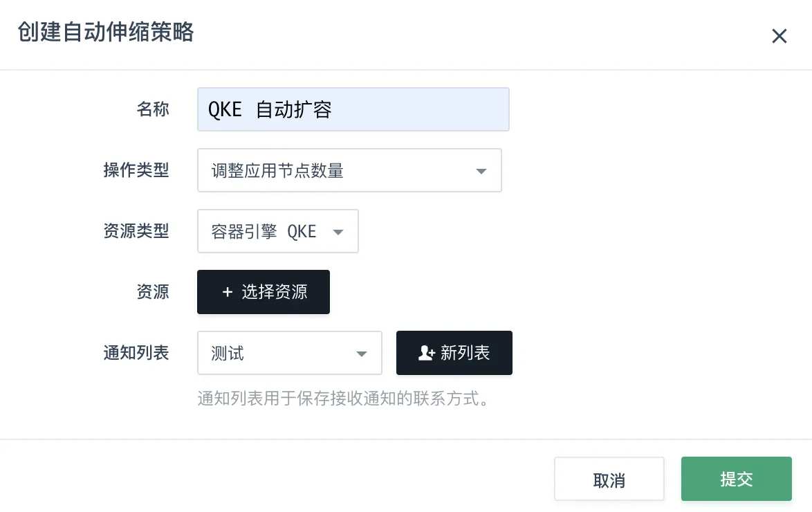Open the 测试 notification list dropdown

pos(290,353)
